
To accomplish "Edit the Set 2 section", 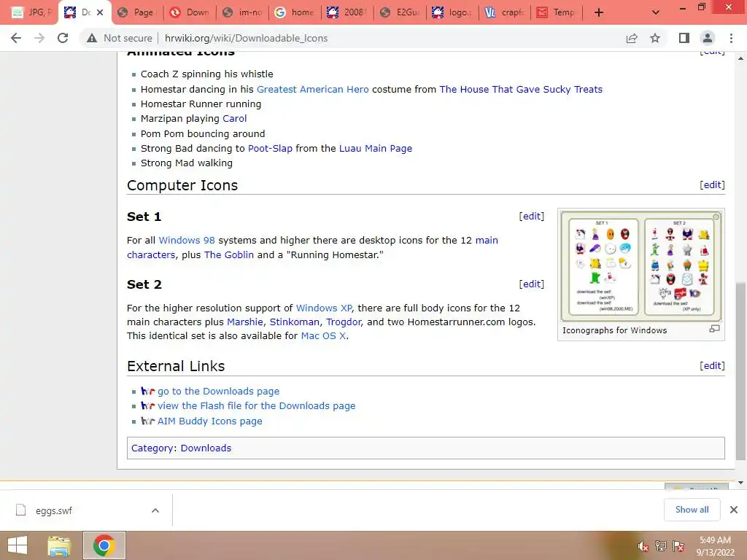I will tap(532, 284).
